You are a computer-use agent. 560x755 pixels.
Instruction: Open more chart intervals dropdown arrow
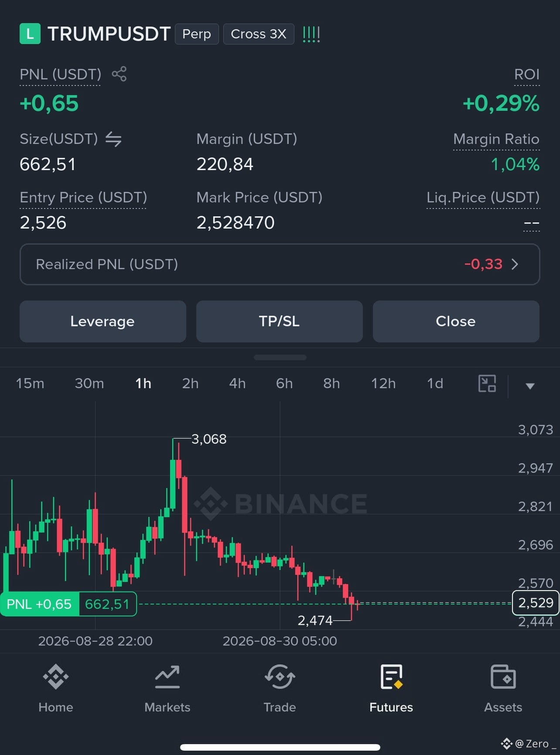(x=530, y=386)
